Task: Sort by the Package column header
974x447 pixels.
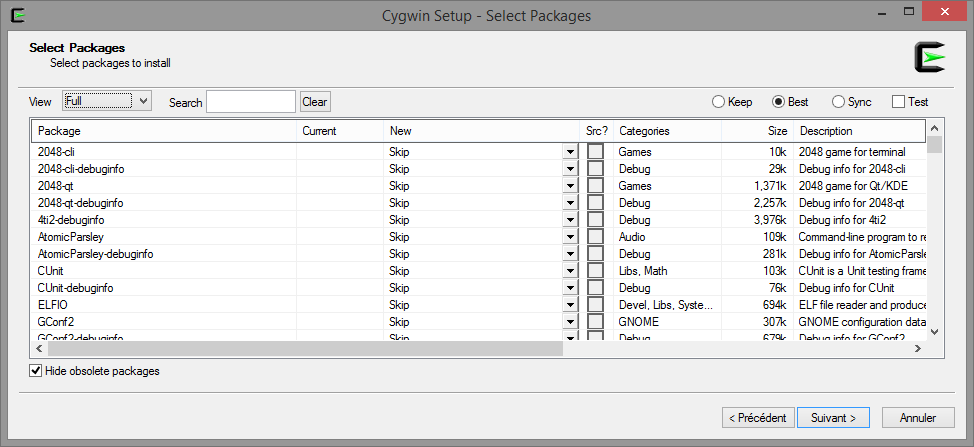Action: pyautogui.click(x=165, y=131)
